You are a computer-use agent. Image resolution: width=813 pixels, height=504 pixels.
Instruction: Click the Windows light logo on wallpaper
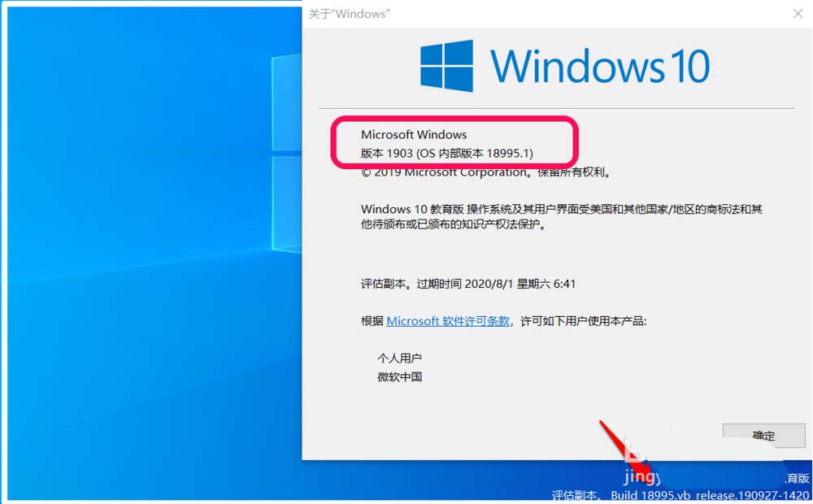tap(286, 154)
